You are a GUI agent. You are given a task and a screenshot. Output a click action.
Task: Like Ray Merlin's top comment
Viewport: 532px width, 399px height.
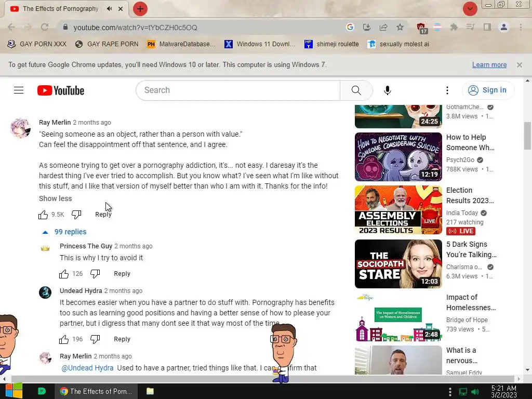43,215
